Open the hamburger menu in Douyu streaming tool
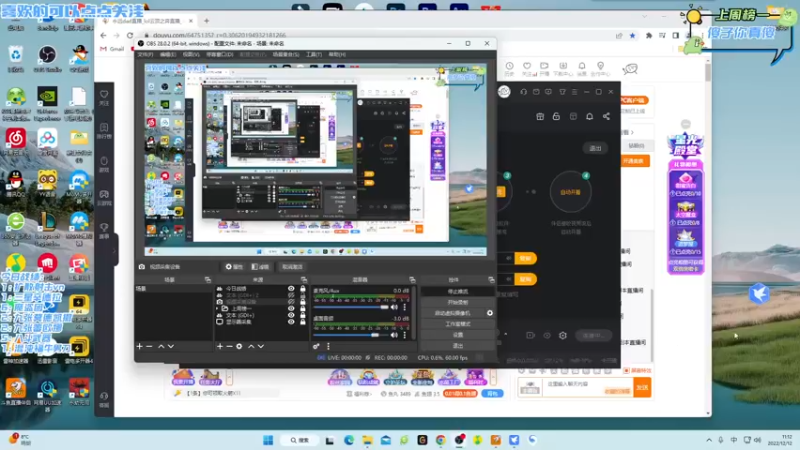The width and height of the screenshot is (800, 450). [574, 92]
